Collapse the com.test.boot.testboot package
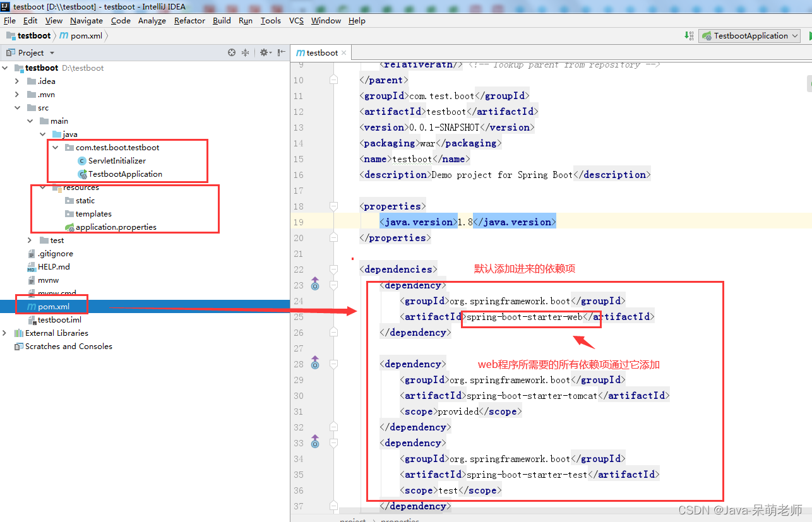812x522 pixels. (x=56, y=148)
